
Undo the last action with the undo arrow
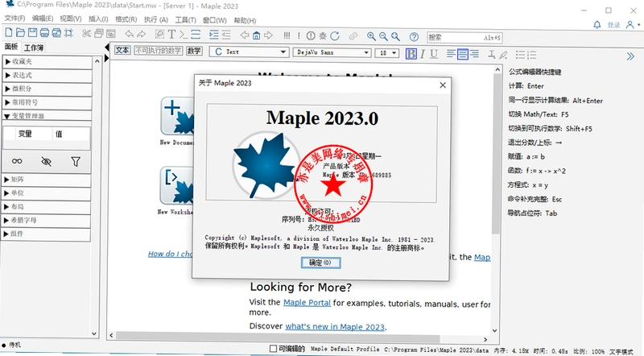pos(130,34)
